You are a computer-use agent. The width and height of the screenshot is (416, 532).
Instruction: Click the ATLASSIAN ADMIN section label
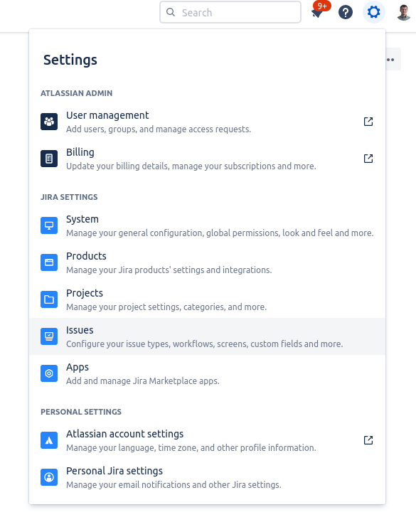76,93
